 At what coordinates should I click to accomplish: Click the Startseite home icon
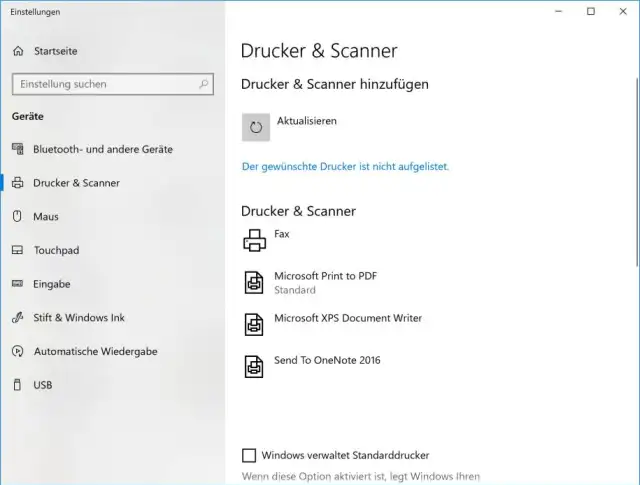18,51
